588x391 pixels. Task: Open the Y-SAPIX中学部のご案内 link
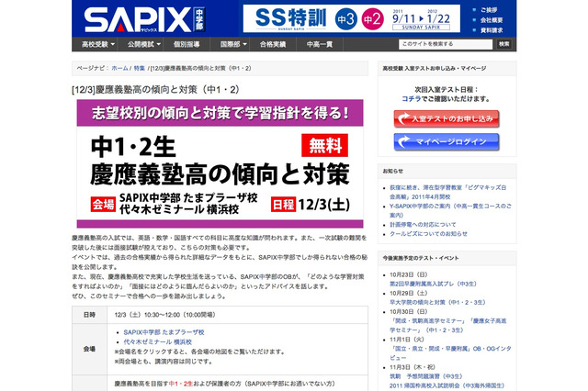(450, 210)
